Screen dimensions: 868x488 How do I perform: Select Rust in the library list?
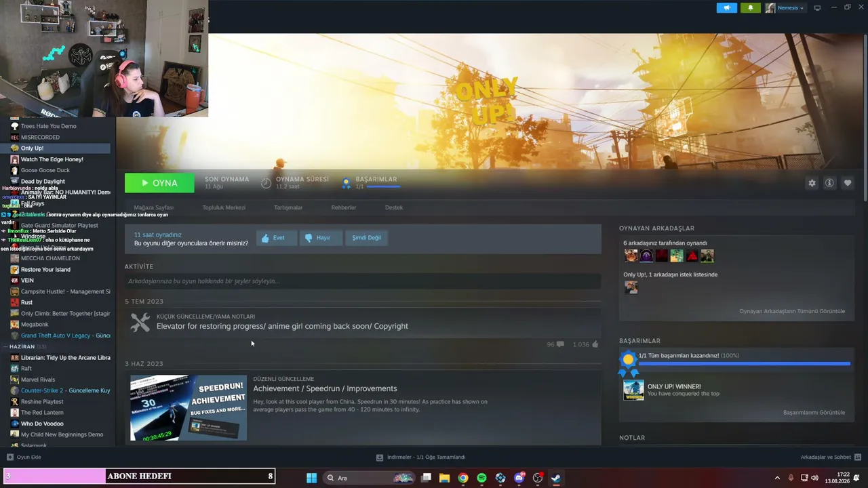[x=26, y=302]
